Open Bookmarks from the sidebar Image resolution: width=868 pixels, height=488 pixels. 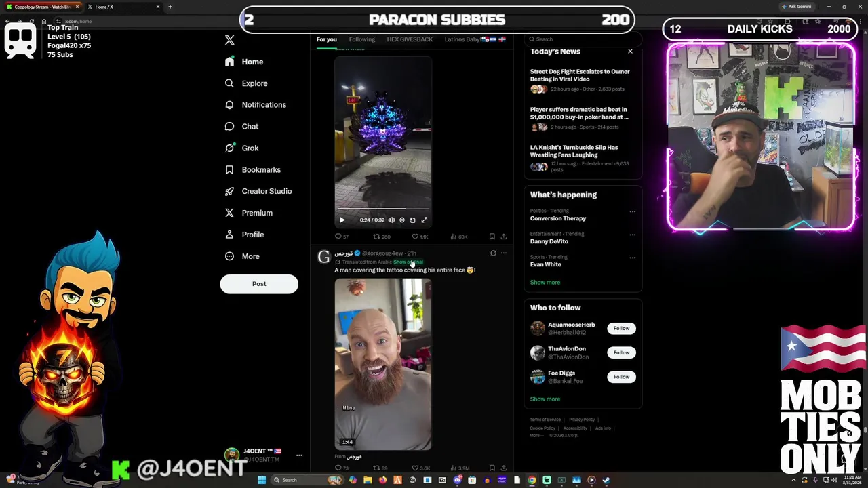point(252,170)
